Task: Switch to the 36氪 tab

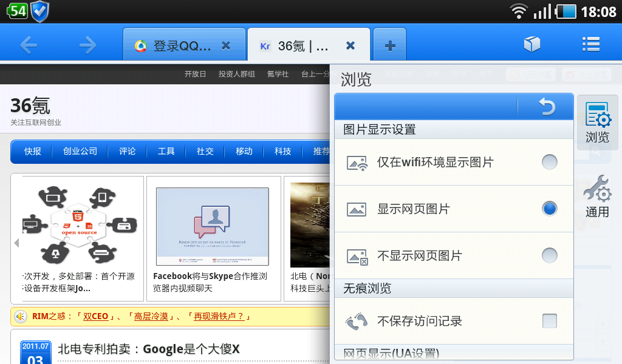Action: coord(309,45)
